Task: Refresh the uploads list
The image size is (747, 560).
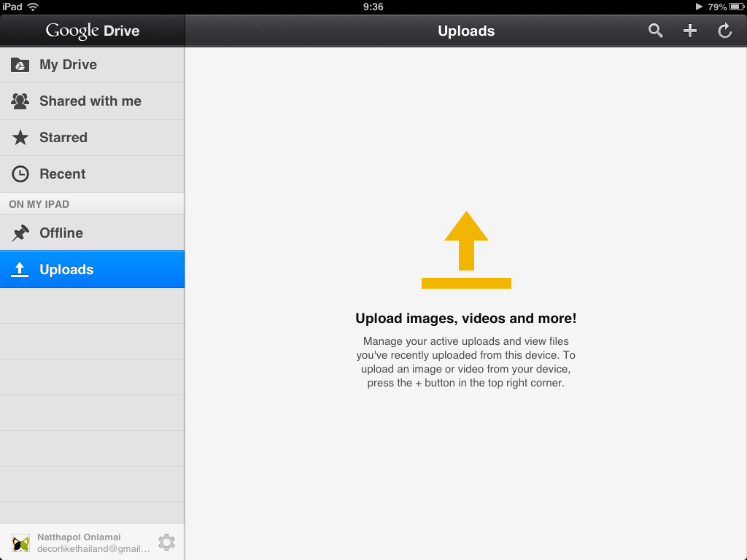Action: (724, 31)
